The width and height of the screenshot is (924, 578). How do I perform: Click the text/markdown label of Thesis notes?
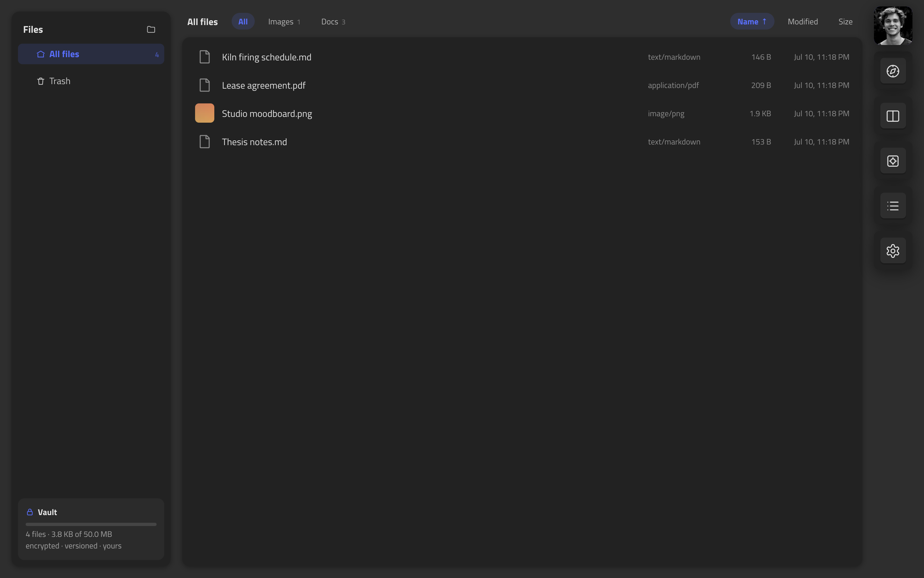pyautogui.click(x=674, y=142)
